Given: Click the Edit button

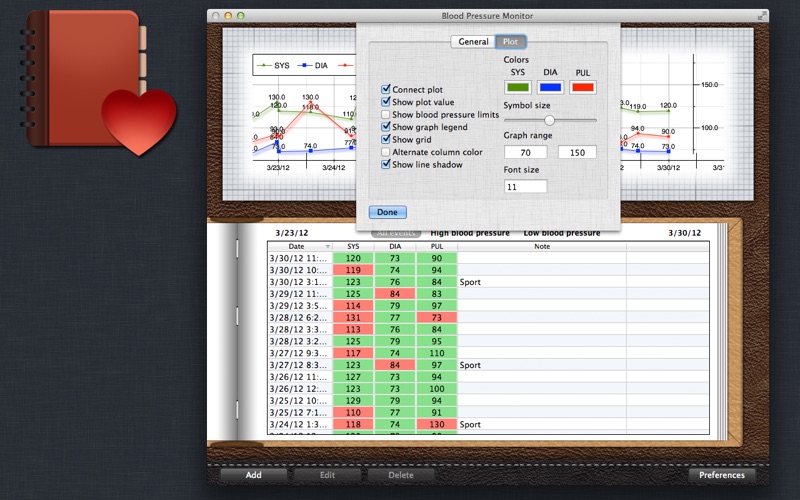Looking at the screenshot, I should (327, 475).
